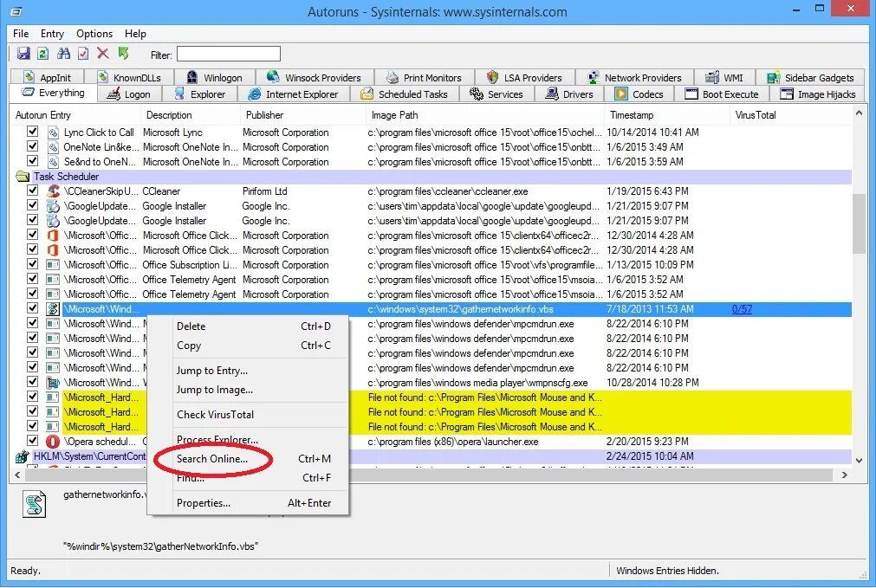Click the horizontal scrollbar right arrow
This screenshot has width=876, height=588.
tap(845, 475)
